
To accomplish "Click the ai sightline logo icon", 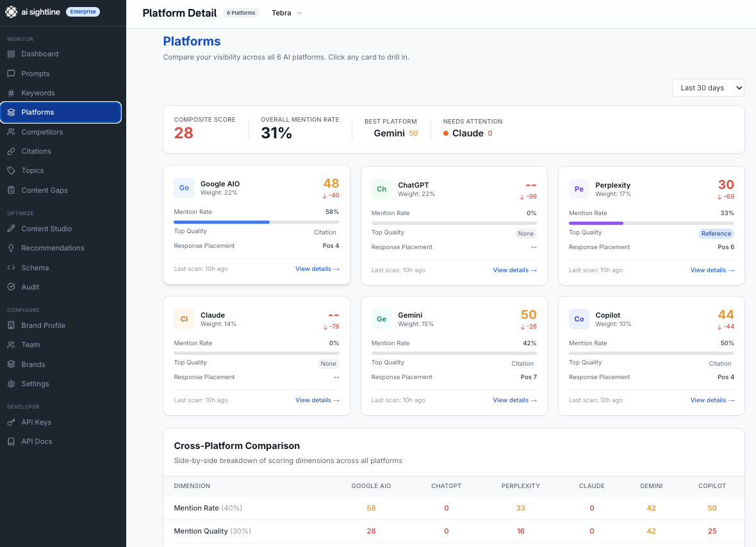I will (x=12, y=12).
